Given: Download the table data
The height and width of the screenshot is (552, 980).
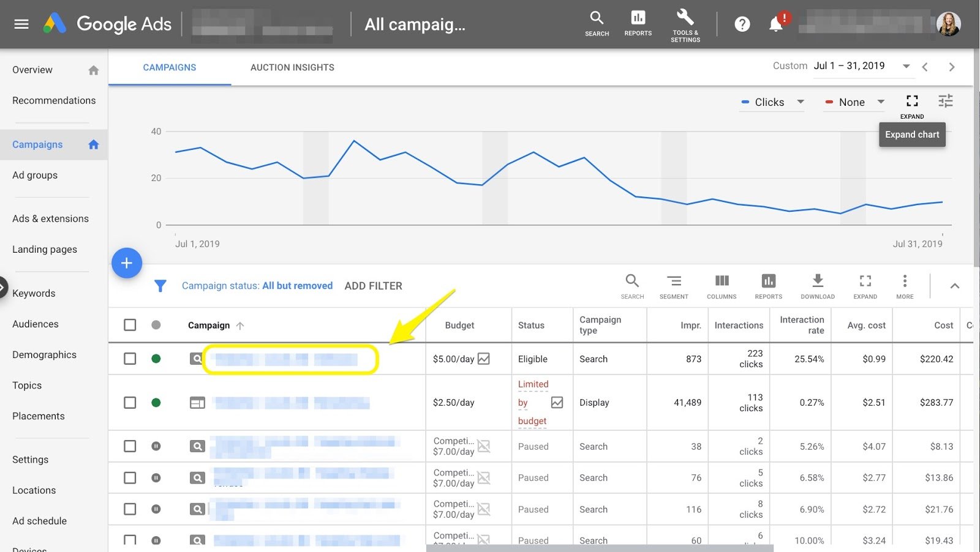Looking at the screenshot, I should pyautogui.click(x=818, y=286).
